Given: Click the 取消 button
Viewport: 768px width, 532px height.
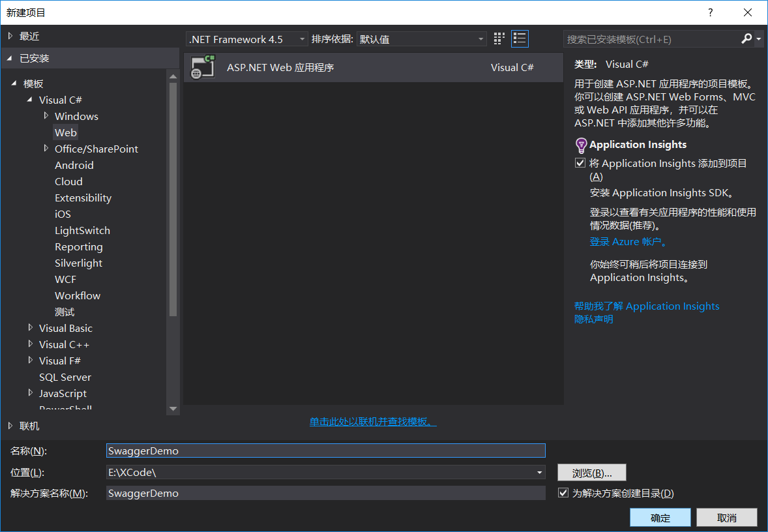Looking at the screenshot, I should coord(727,518).
